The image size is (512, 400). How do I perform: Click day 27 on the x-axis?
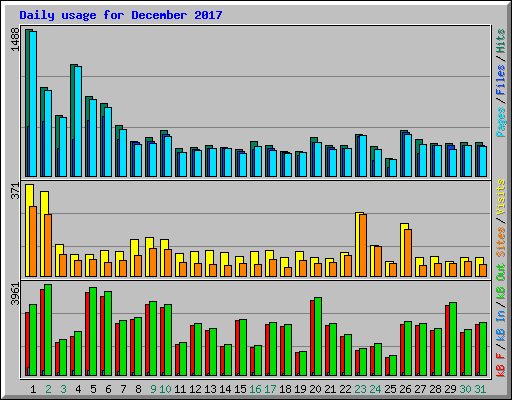tap(420, 389)
